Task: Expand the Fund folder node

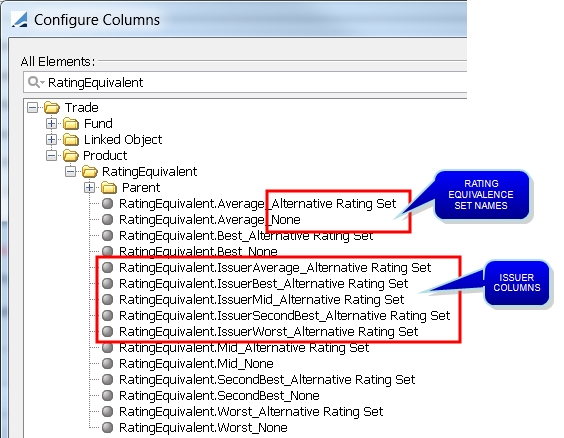Action: [x=51, y=123]
